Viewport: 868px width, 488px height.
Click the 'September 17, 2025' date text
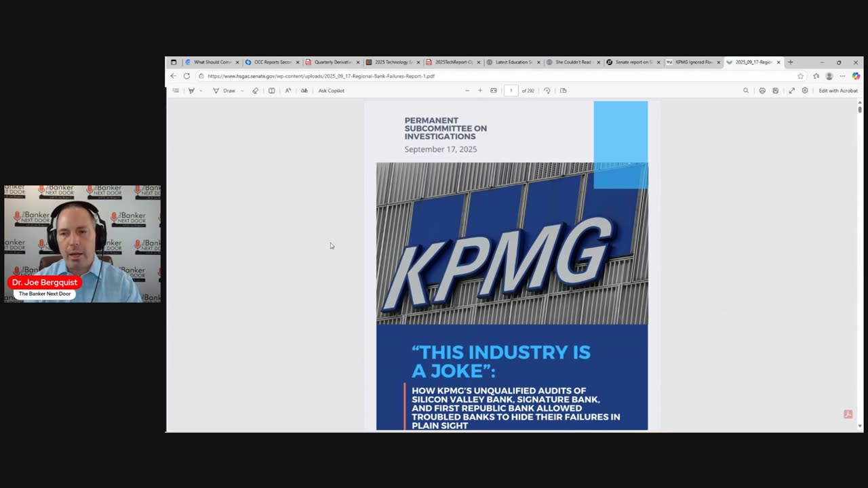tap(441, 149)
